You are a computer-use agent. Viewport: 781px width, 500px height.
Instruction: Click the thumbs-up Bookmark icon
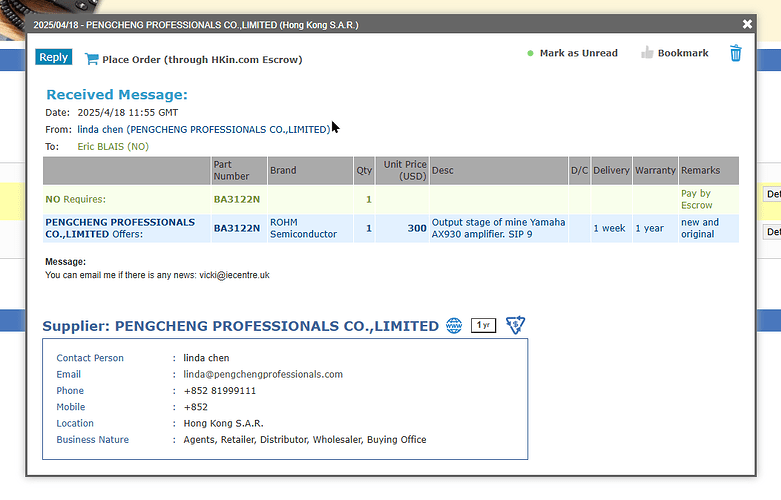tap(647, 52)
